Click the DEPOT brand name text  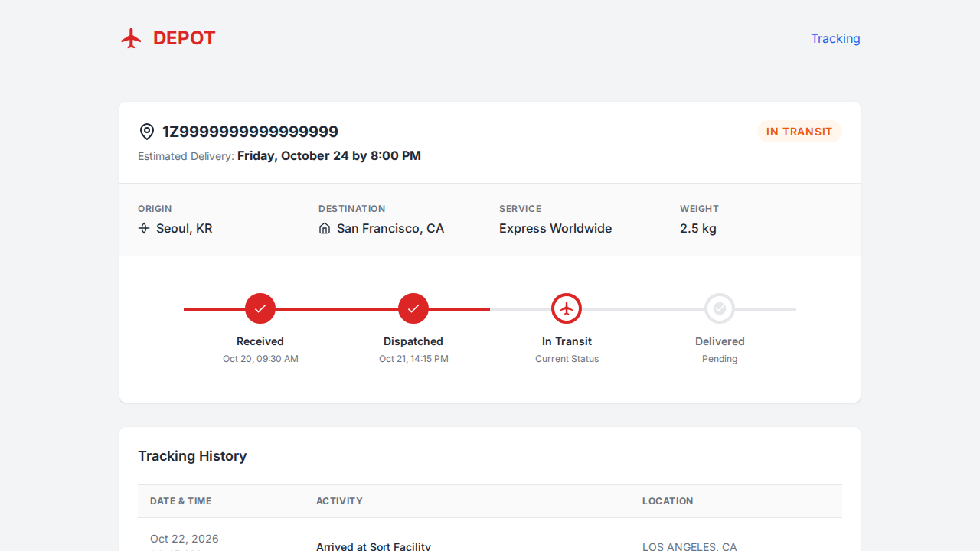tap(185, 38)
